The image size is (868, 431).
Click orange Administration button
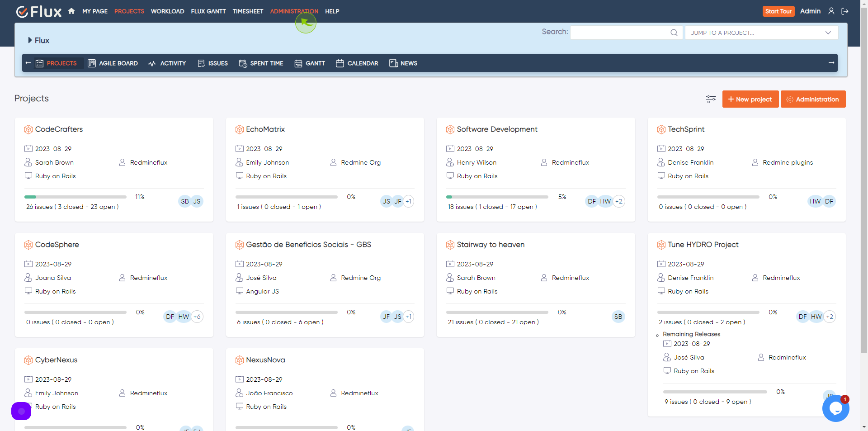tap(813, 99)
